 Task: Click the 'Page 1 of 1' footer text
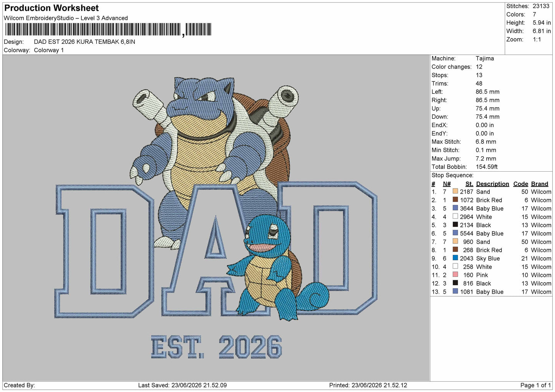pyautogui.click(x=535, y=385)
